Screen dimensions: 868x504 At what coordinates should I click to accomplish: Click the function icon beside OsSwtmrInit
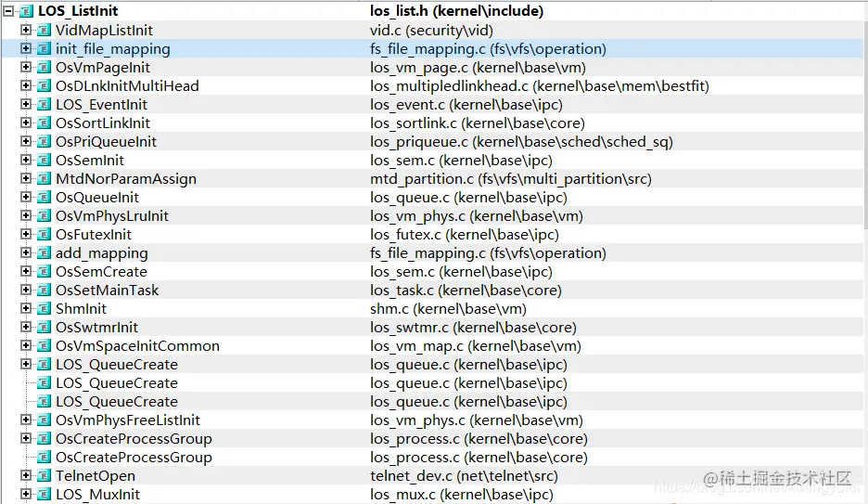point(44,327)
